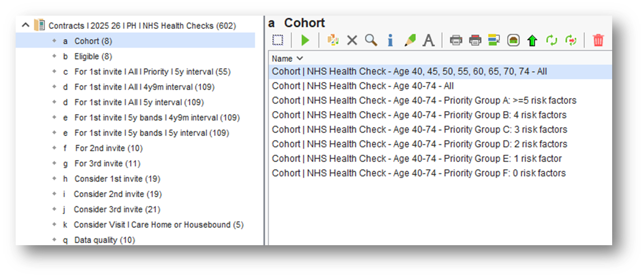Open the Name column sort dropdown
The width and height of the screenshot is (644, 277).
300,59
